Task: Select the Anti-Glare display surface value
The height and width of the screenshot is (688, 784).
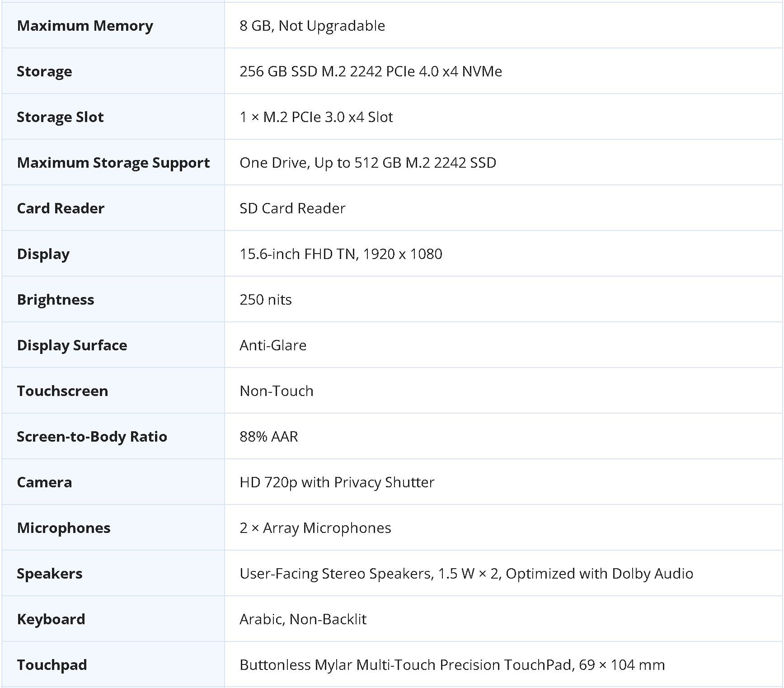Action: coord(273,345)
